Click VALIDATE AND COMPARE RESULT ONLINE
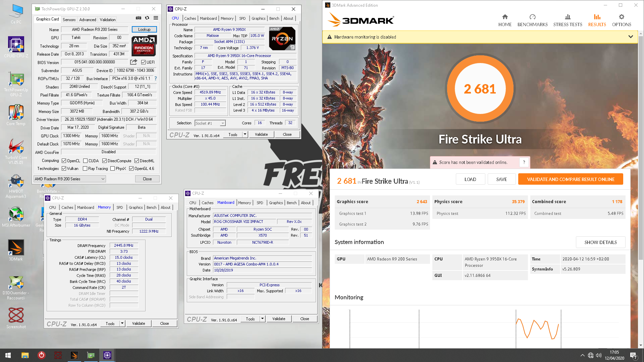Image resolution: width=644 pixels, height=362 pixels. [x=571, y=179]
